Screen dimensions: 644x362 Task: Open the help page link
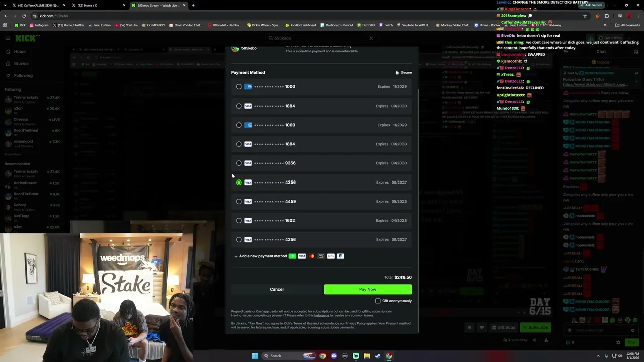[321, 315]
